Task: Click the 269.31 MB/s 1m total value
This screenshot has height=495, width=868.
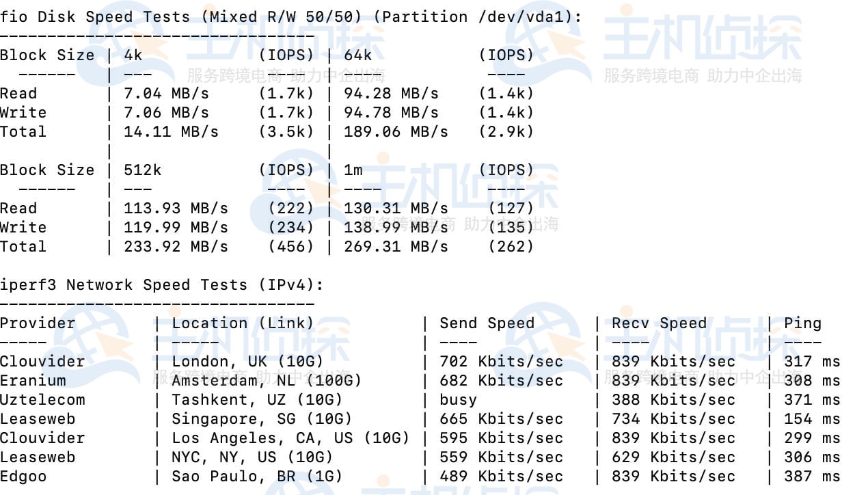Action: pos(396,247)
